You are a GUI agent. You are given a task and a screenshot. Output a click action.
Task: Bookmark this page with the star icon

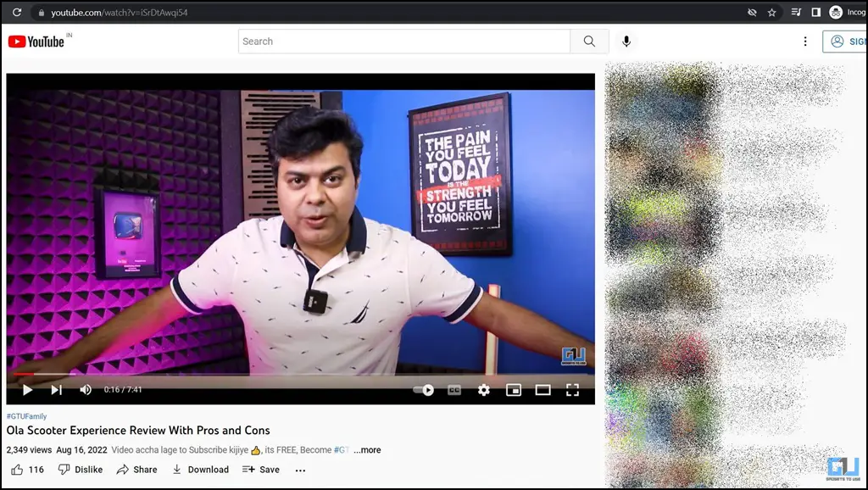point(771,12)
